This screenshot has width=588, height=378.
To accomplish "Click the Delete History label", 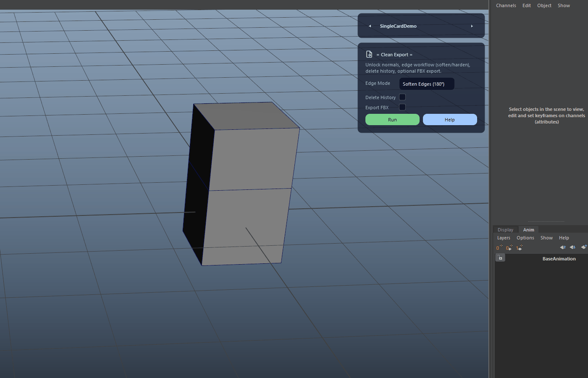I will tap(381, 97).
